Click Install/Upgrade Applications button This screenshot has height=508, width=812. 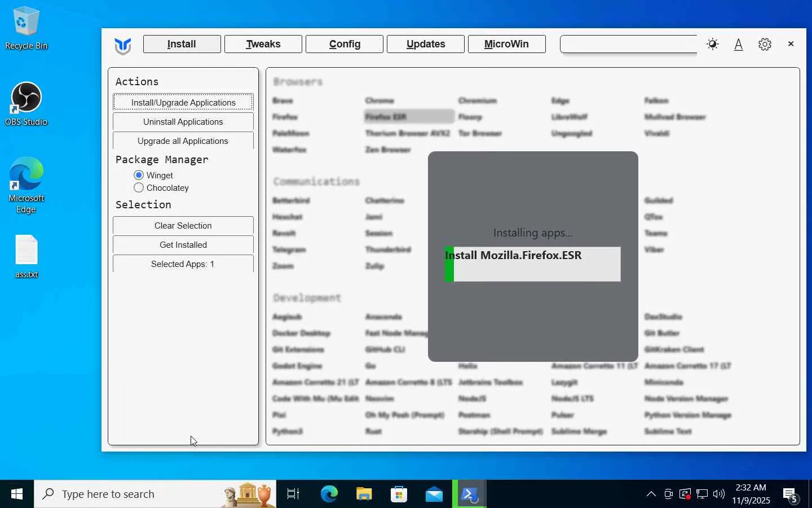coord(183,102)
